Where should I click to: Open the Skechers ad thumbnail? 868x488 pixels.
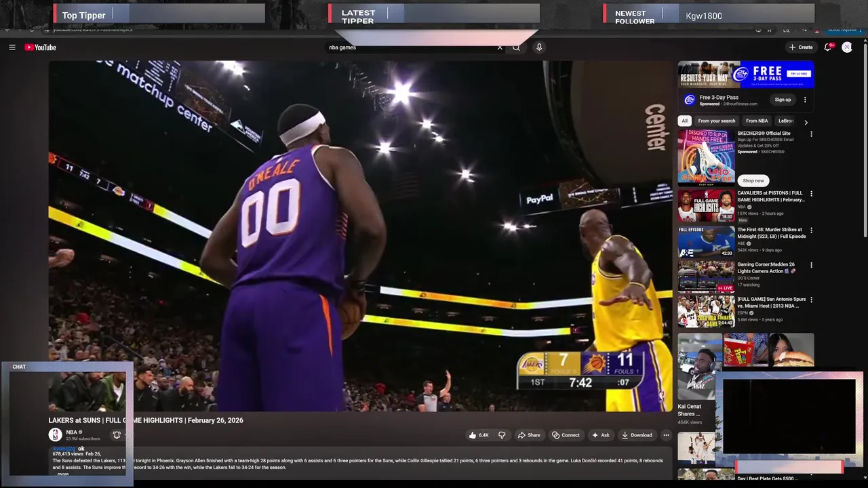pyautogui.click(x=706, y=157)
